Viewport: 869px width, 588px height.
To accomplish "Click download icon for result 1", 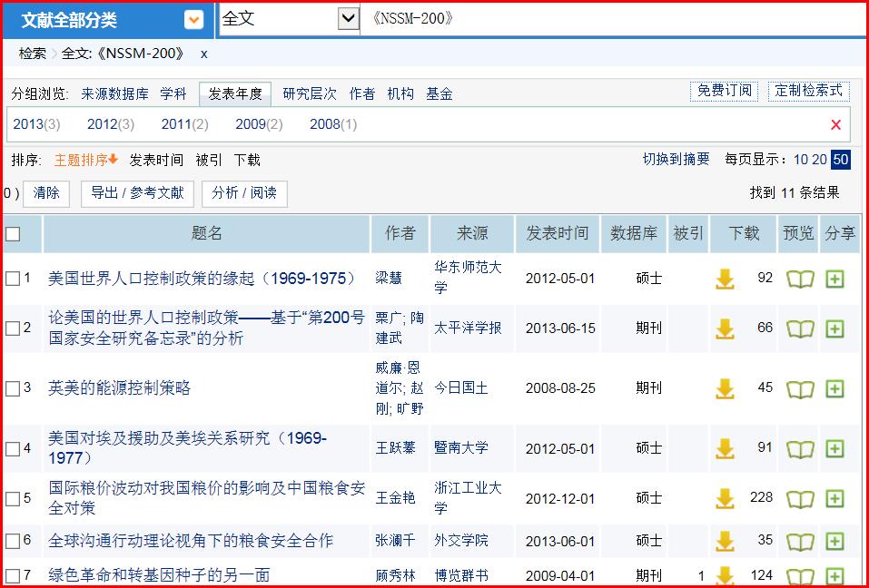I will pyautogui.click(x=725, y=279).
